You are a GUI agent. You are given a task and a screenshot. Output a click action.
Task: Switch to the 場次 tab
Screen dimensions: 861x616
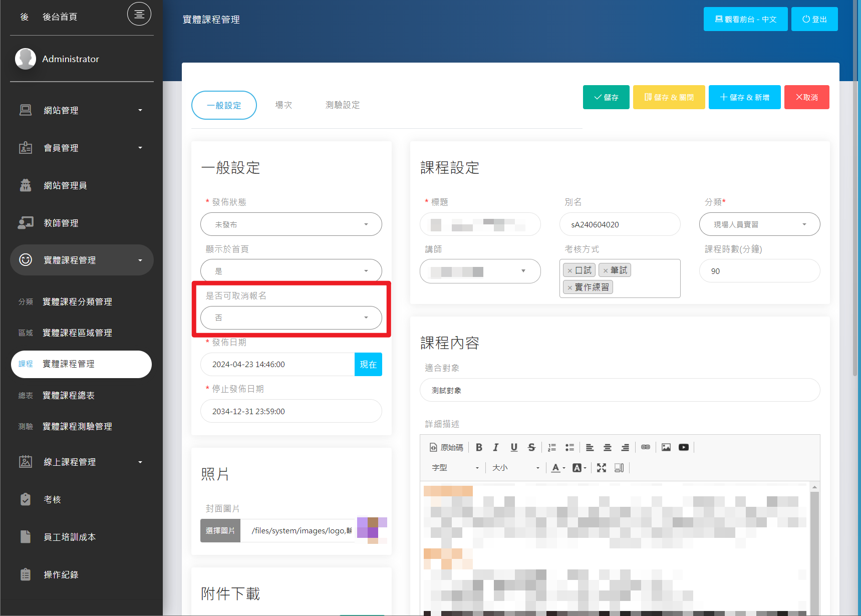pos(283,105)
